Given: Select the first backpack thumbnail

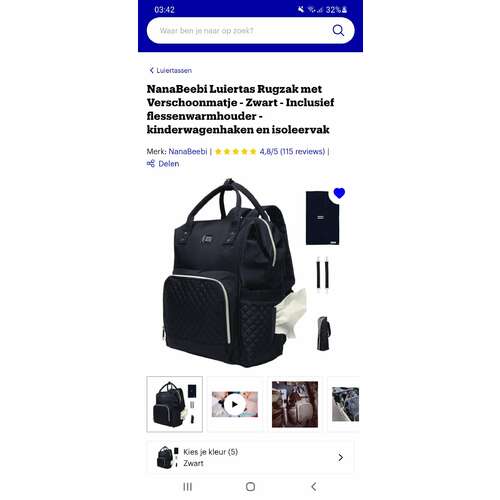Looking at the screenshot, I should [175, 404].
